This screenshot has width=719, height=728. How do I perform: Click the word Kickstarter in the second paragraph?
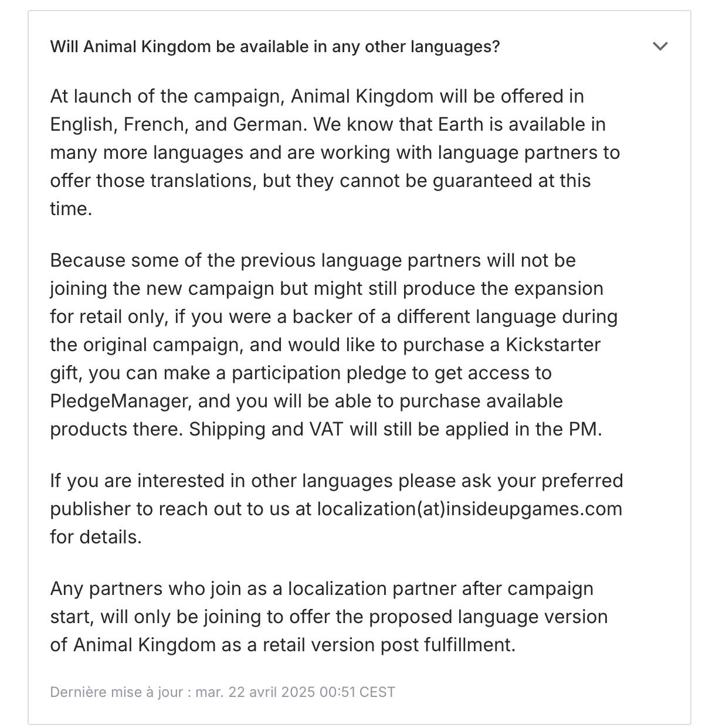(x=553, y=345)
